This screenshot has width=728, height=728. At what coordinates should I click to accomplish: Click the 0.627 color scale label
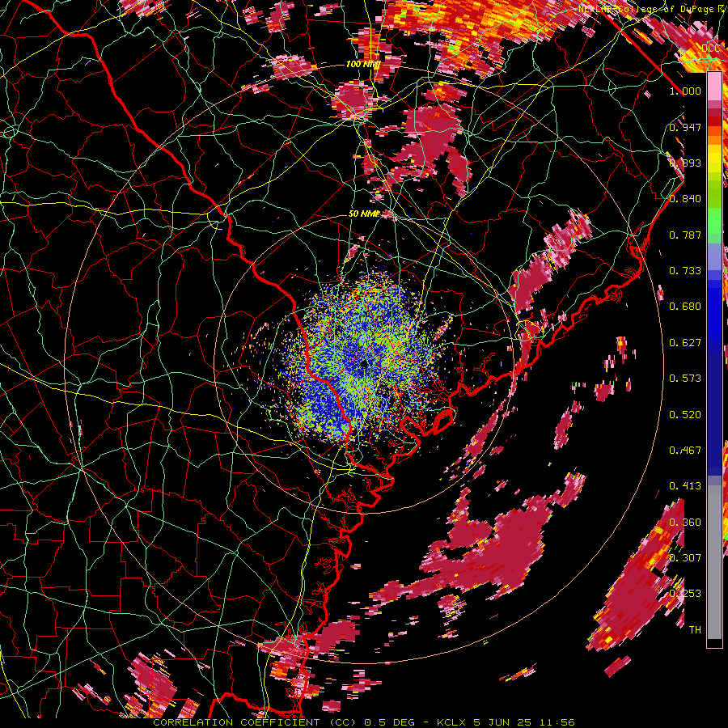pos(685,343)
